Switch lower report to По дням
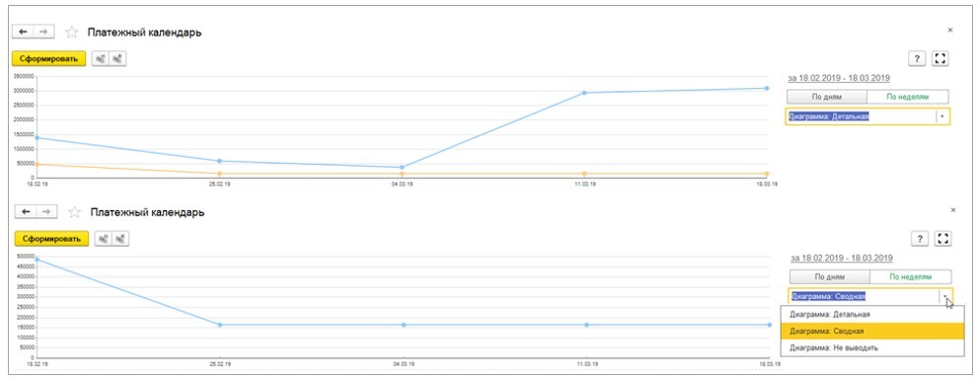Screen dimensions: 980x379 [x=829, y=277]
